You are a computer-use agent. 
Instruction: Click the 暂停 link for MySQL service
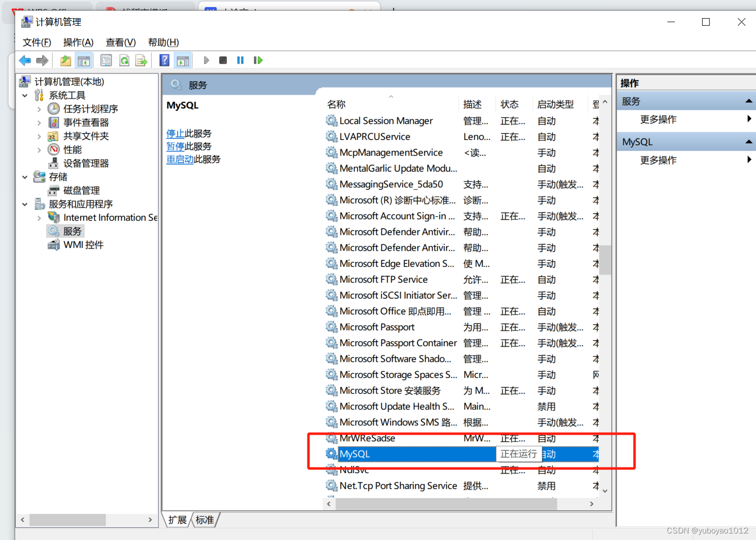tap(175, 147)
